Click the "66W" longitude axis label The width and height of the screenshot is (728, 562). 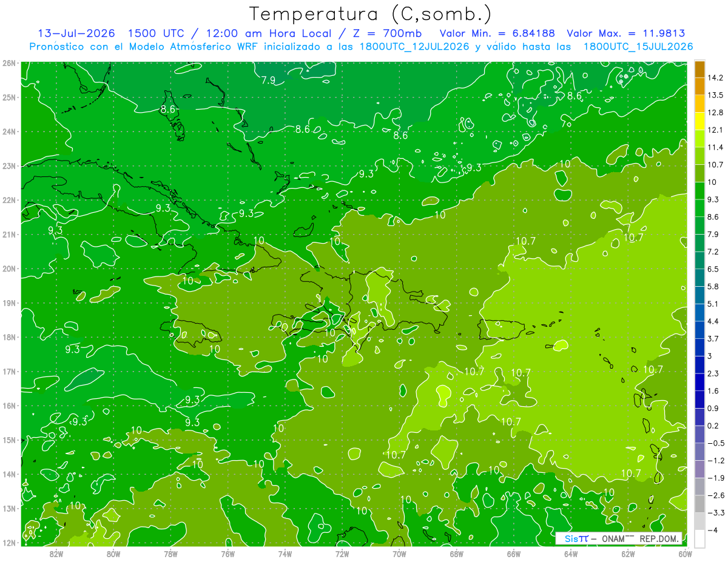tap(514, 554)
